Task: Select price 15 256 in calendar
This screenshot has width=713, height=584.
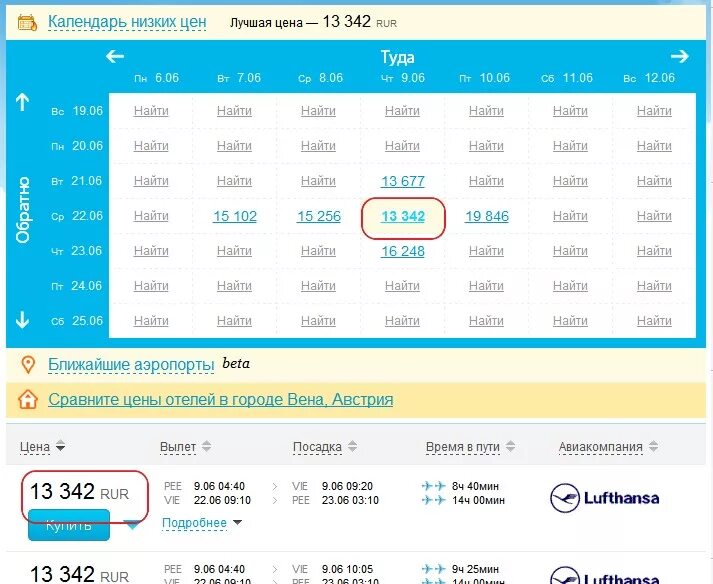Action: (318, 216)
